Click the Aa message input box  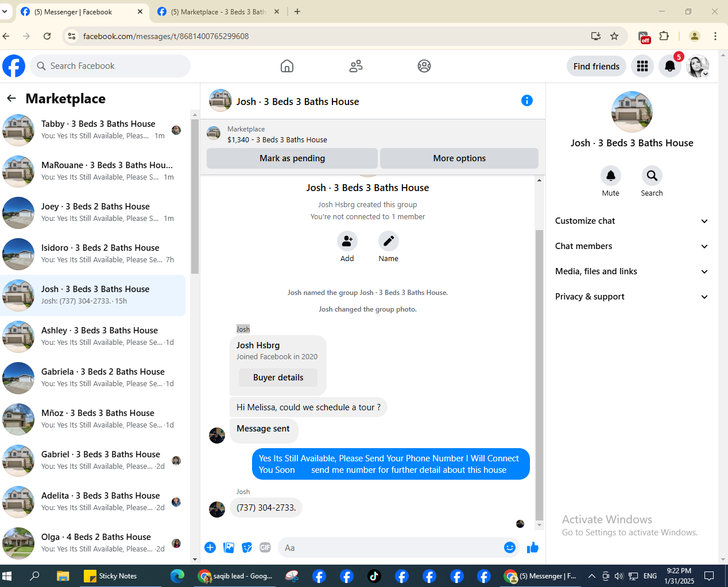pos(390,548)
